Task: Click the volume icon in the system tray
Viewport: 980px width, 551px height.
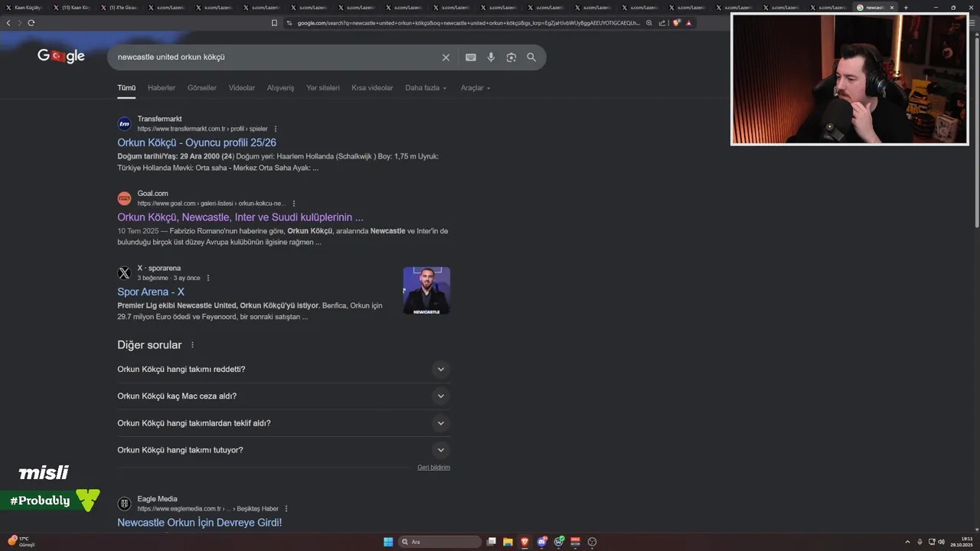Action: coord(942,542)
